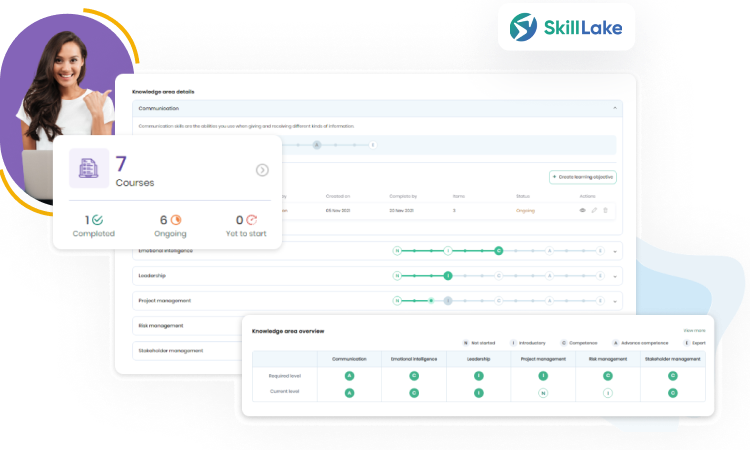Click the SkillLake logo
This screenshot has height=450, width=750.
pyautogui.click(x=566, y=27)
